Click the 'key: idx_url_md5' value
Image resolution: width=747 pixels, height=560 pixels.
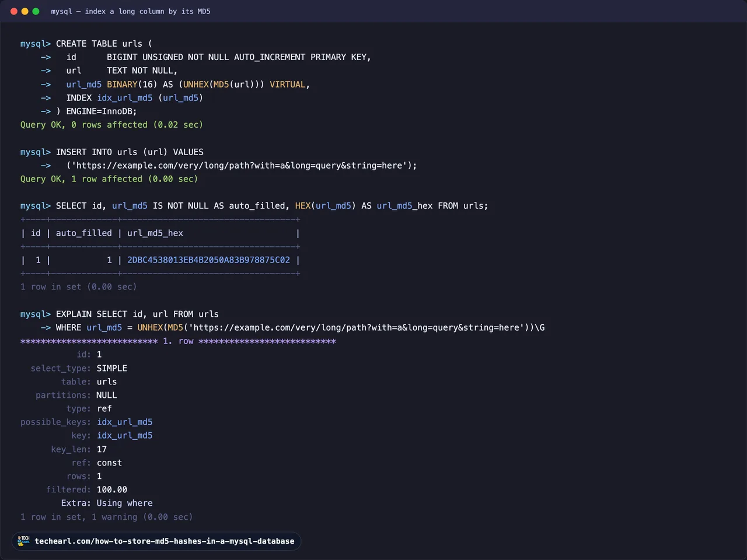click(x=124, y=436)
